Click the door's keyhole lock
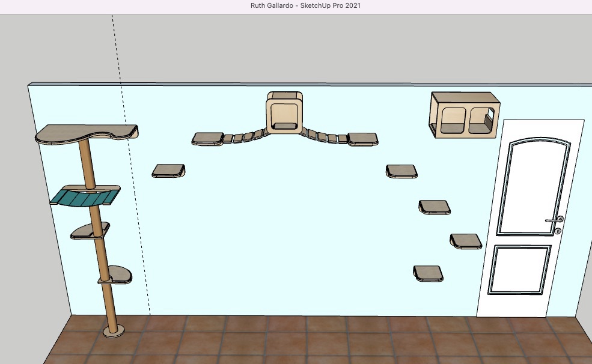 [558, 231]
